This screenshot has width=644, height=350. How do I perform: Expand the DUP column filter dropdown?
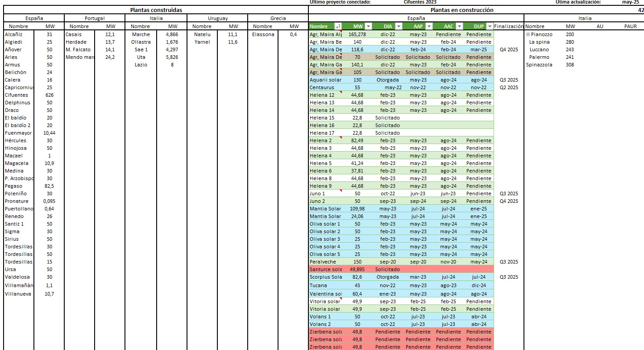(490, 26)
